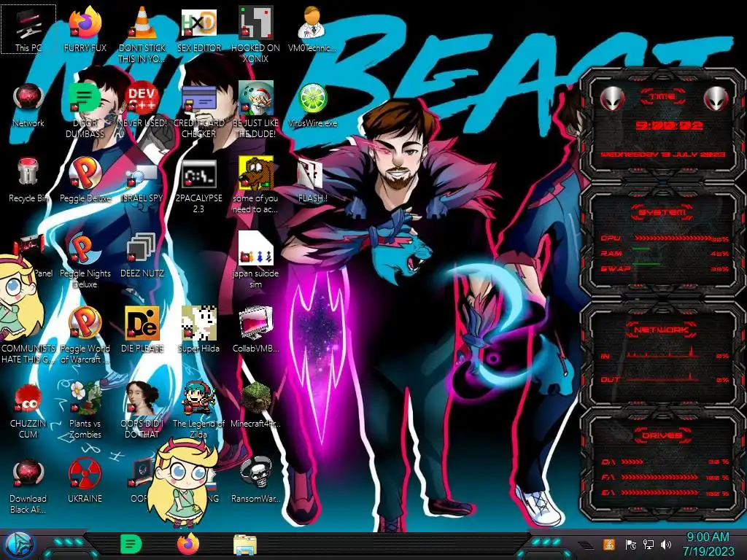Viewport: 747px width, 560px height.
Task: Click the orange Java tray icon
Action: click(609, 544)
